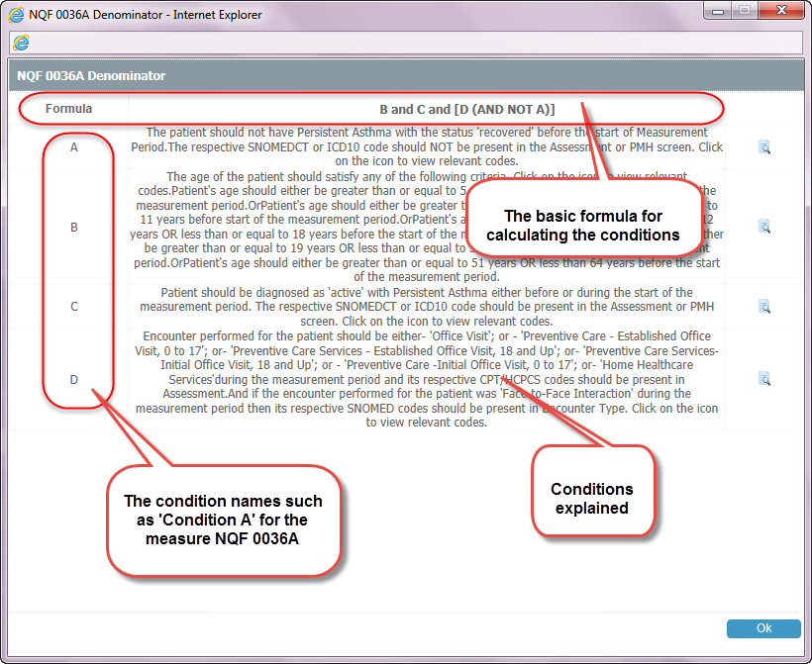Select condition letter B
The height and width of the screenshot is (664, 812).
(74, 228)
